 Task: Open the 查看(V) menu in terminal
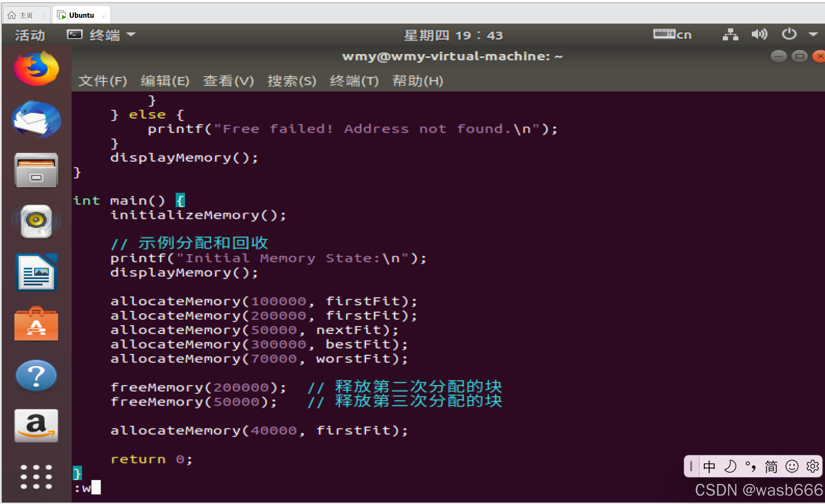(229, 81)
